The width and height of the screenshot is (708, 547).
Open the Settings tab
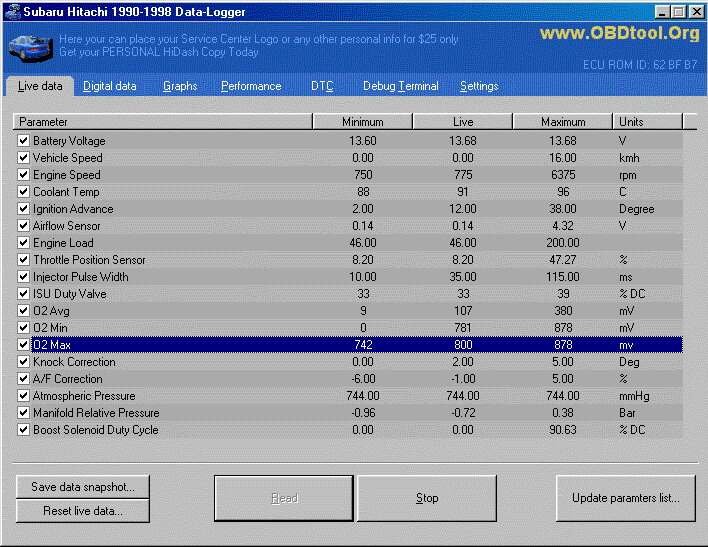[x=479, y=86]
